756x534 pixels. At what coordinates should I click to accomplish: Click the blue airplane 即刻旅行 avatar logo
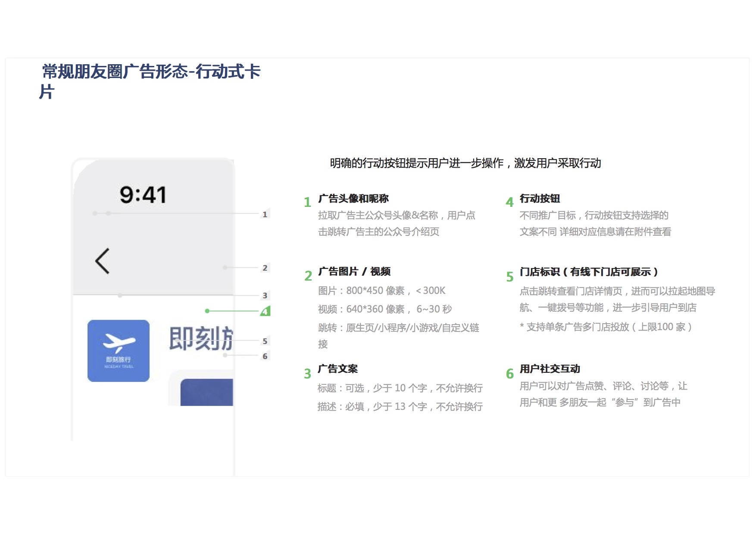click(x=119, y=350)
